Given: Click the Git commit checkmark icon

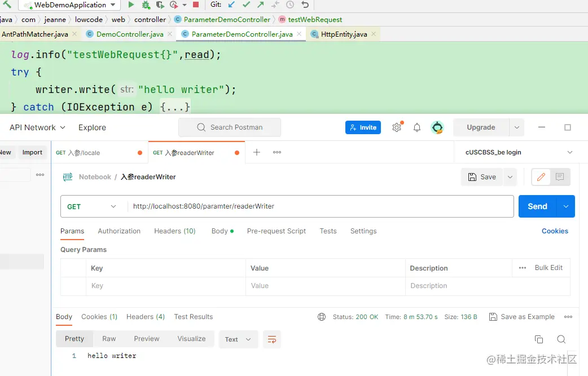Looking at the screenshot, I should coord(246,5).
